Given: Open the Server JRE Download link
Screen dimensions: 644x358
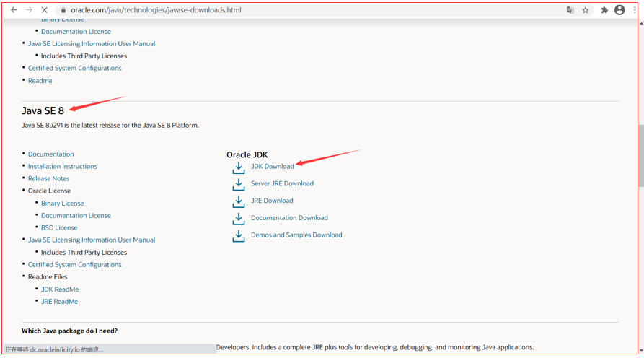Looking at the screenshot, I should 282,184.
